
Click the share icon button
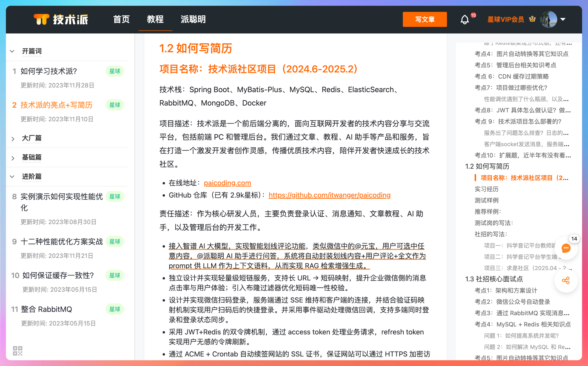pos(566,280)
